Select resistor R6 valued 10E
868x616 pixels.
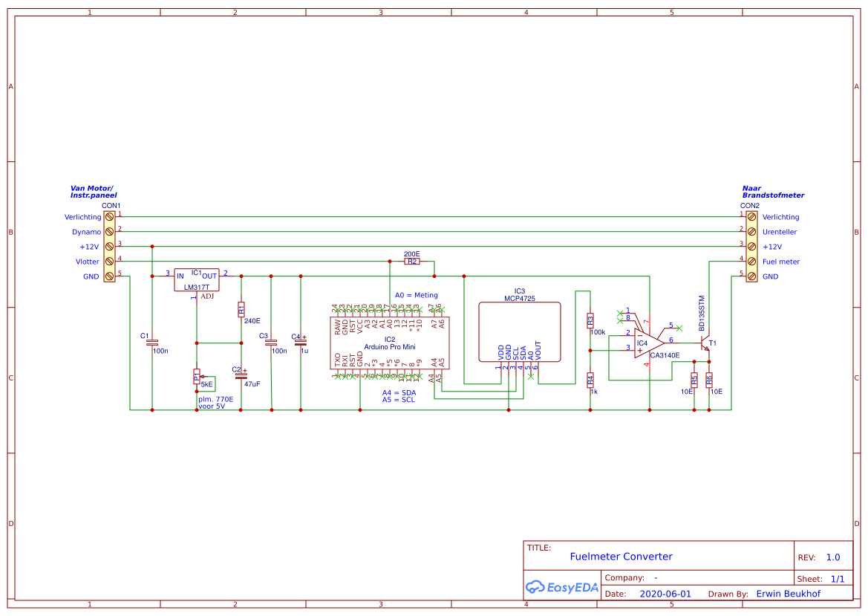coord(710,379)
